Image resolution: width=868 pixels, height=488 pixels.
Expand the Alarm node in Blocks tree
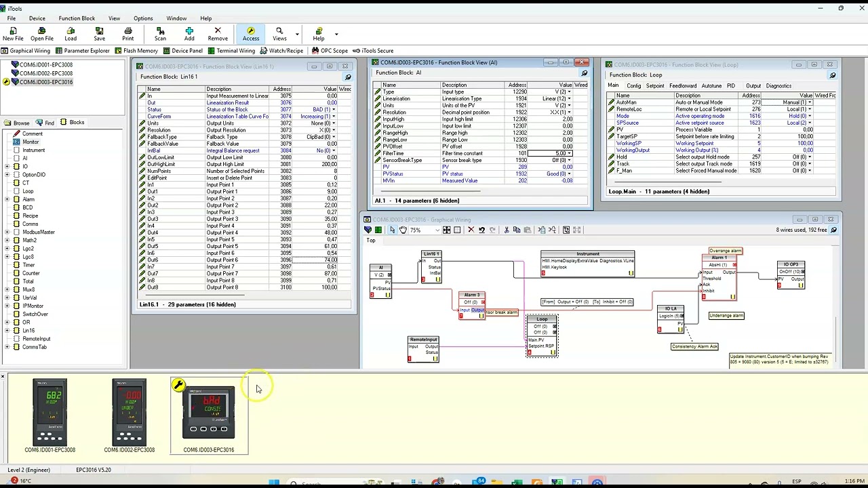pyautogui.click(x=7, y=199)
